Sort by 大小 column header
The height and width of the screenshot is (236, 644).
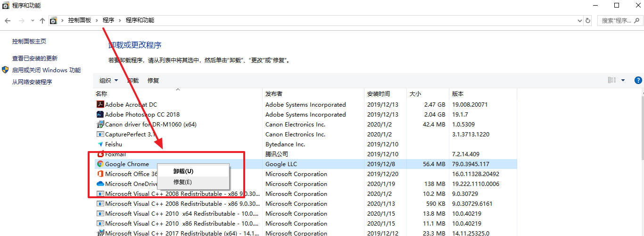pos(428,94)
